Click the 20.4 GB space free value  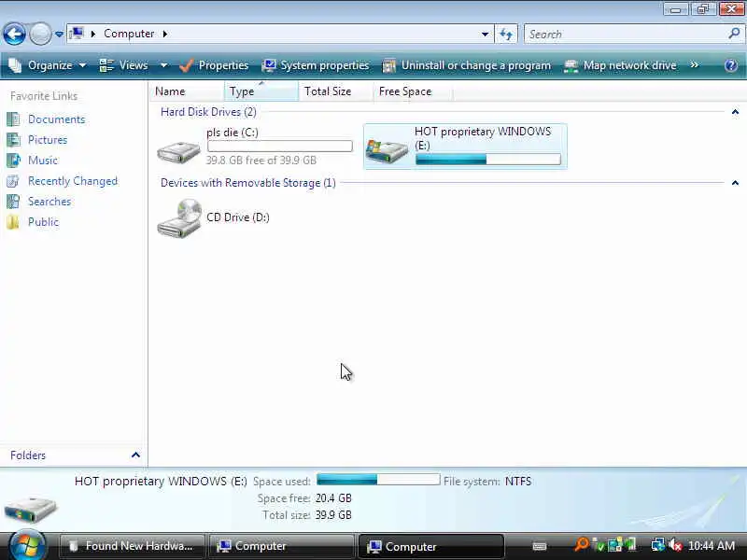click(333, 498)
